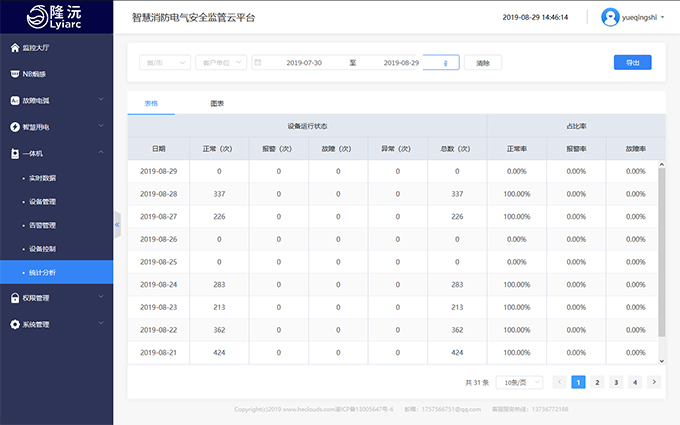Click the 智慧用电 lightning icon
The width and height of the screenshot is (680, 425).
pos(13,127)
